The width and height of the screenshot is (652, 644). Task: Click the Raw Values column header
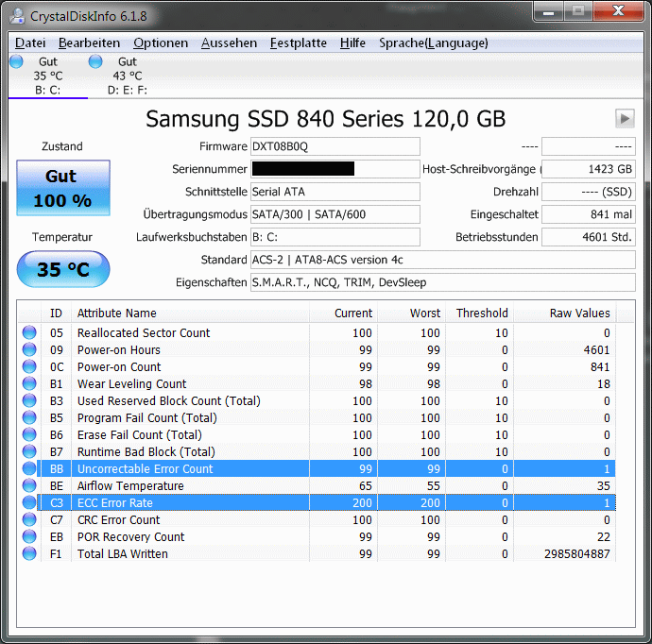(x=565, y=313)
